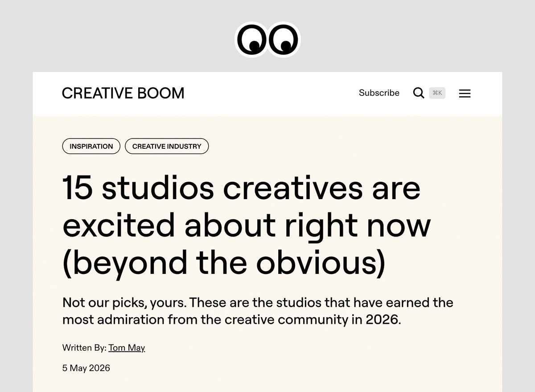The width and height of the screenshot is (535, 392).
Task: Click the left googly eye in the logo
Action: [252, 39]
